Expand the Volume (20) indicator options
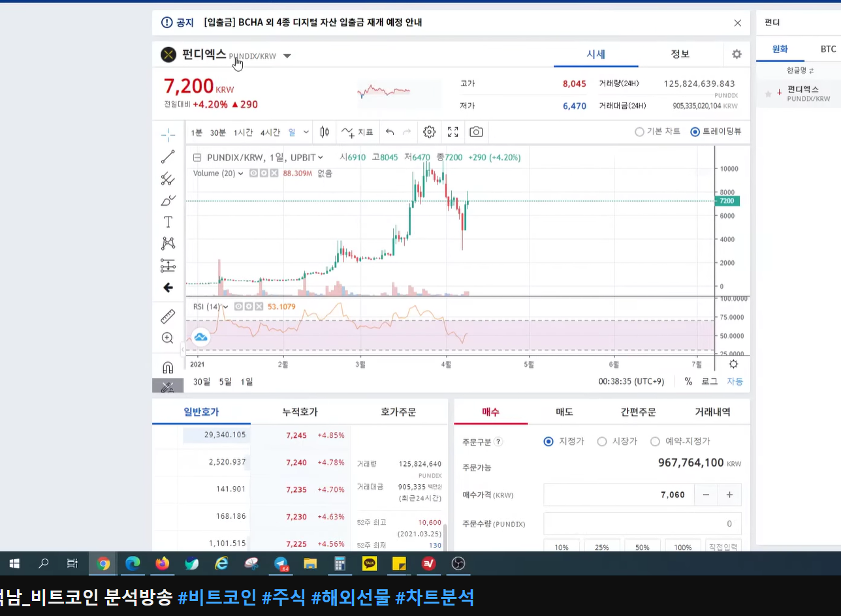This screenshot has width=841, height=616. pyautogui.click(x=241, y=174)
